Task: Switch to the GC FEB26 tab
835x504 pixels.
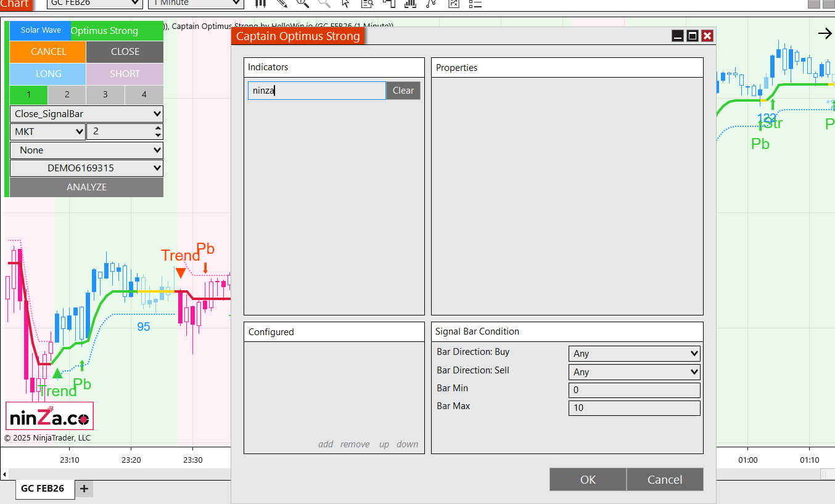Action: (43, 489)
